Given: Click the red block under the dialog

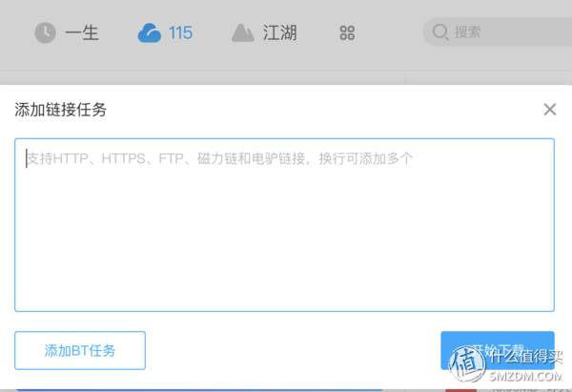Looking at the screenshot, I should tap(460, 390).
